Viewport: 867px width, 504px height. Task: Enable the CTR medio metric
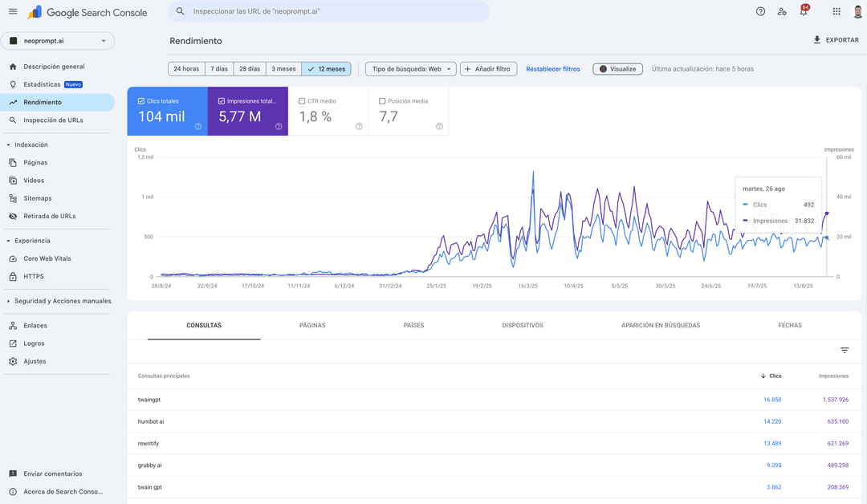(x=301, y=100)
